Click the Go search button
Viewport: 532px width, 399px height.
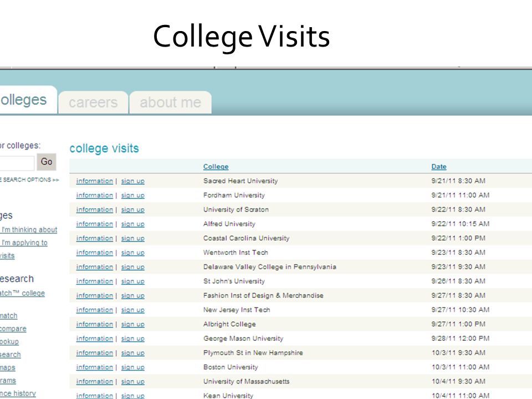[x=47, y=162]
